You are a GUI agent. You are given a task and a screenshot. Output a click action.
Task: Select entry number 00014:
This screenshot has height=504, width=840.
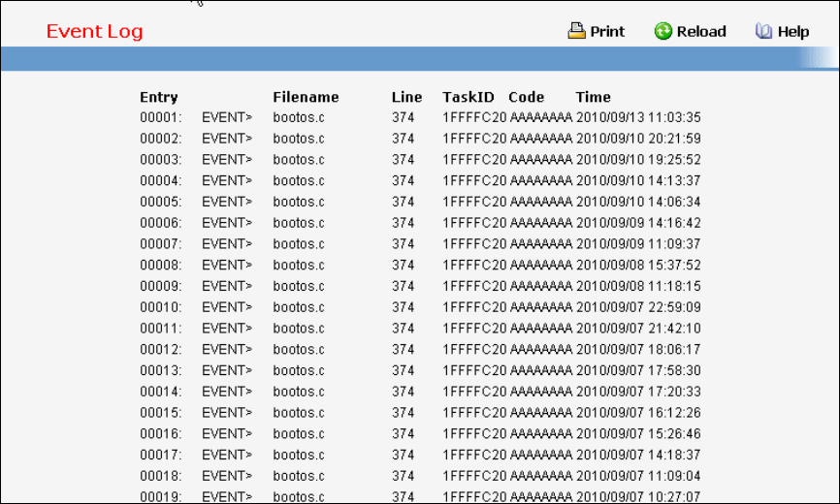[x=161, y=392]
